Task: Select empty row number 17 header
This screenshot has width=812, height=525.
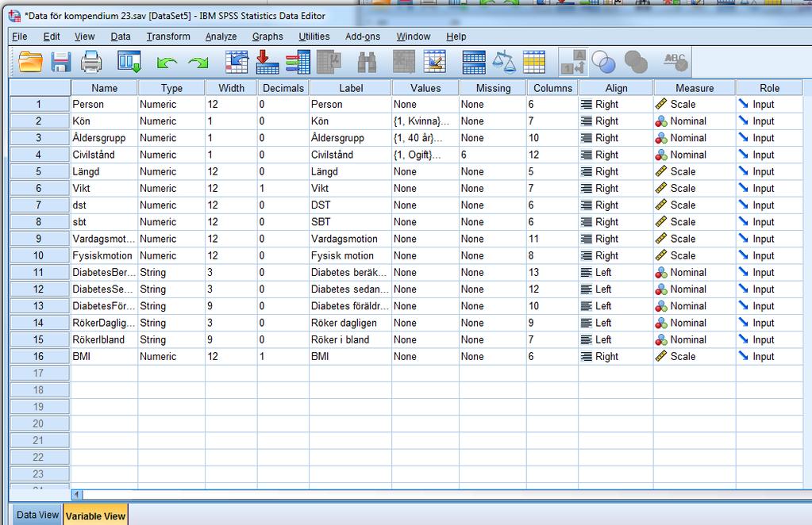Action: pos(40,374)
